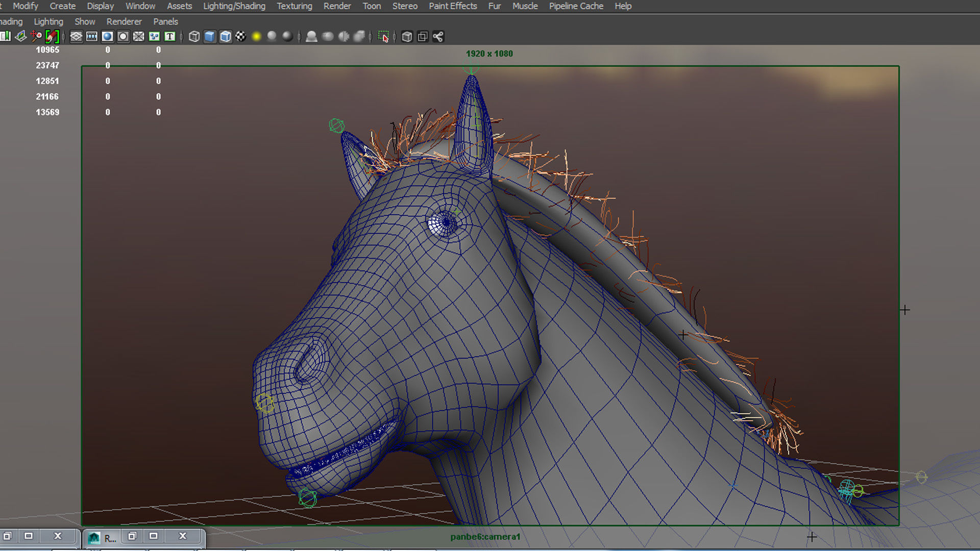The image size is (980, 551).
Task: Open the Create menu
Action: point(63,6)
